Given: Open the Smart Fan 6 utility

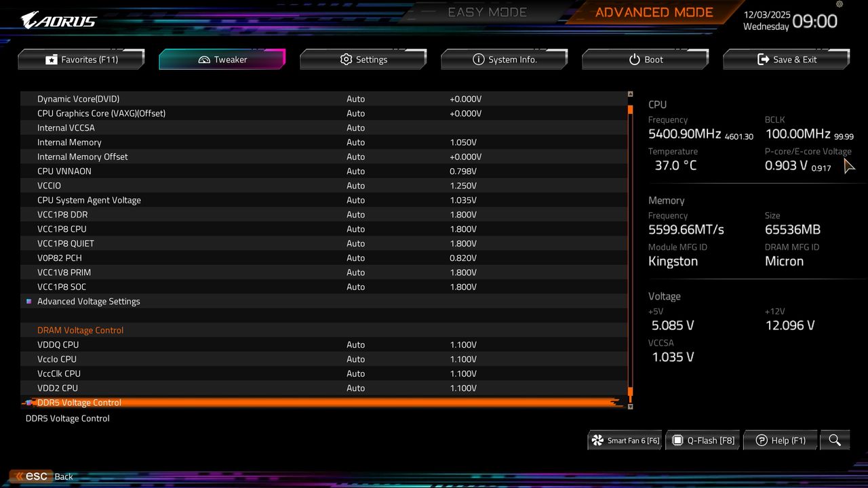Looking at the screenshot, I should coord(624,440).
